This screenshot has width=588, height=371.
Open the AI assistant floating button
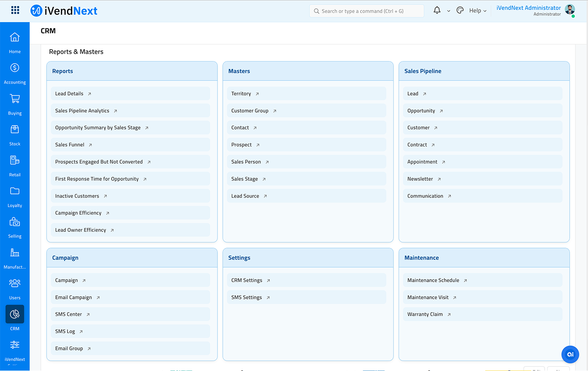tap(570, 354)
